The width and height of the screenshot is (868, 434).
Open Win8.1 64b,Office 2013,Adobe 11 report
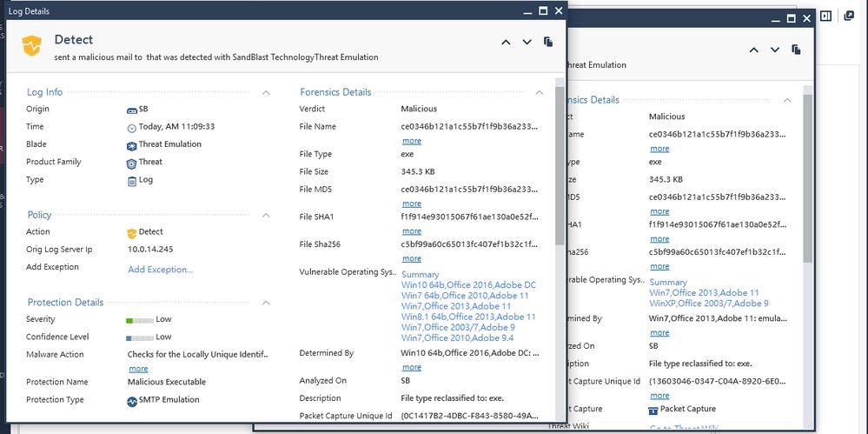[468, 317]
